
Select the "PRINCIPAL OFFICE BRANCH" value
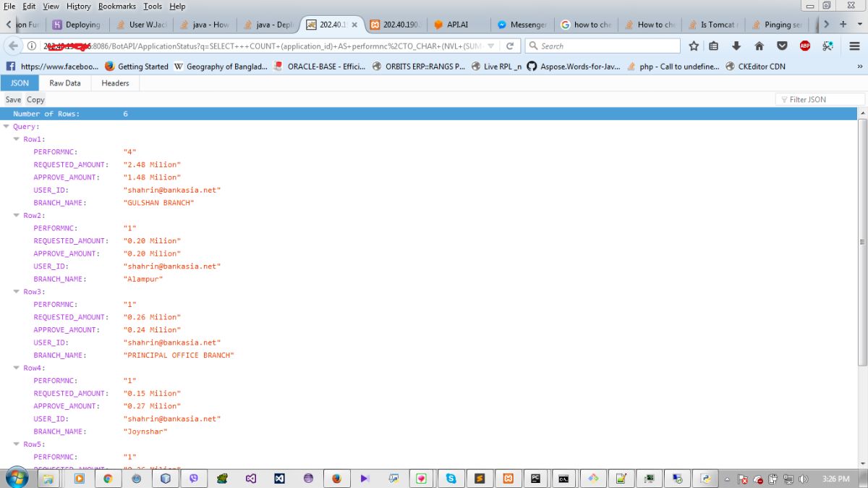point(179,356)
